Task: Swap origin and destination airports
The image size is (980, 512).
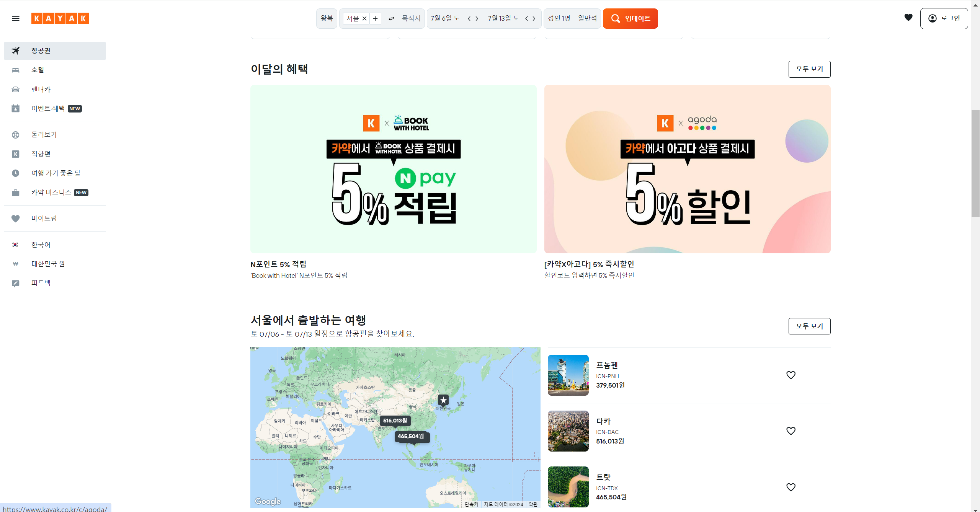Action: (391, 18)
